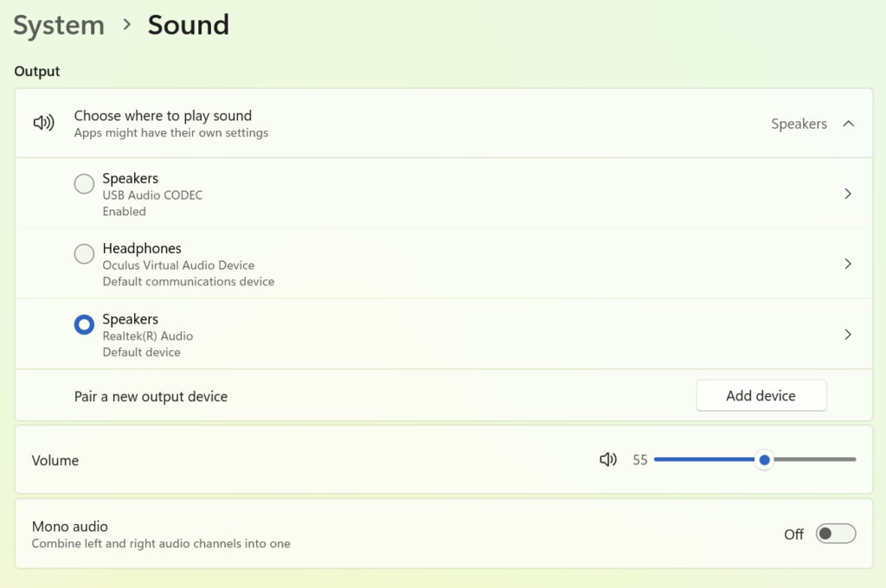Collapse the output device list chevron

click(x=849, y=124)
